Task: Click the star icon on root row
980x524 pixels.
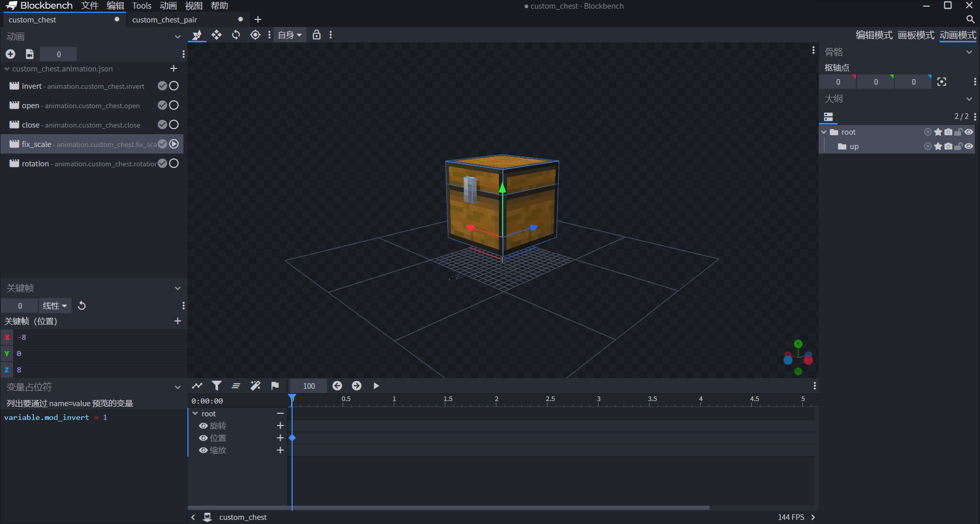Action: pyautogui.click(x=938, y=132)
